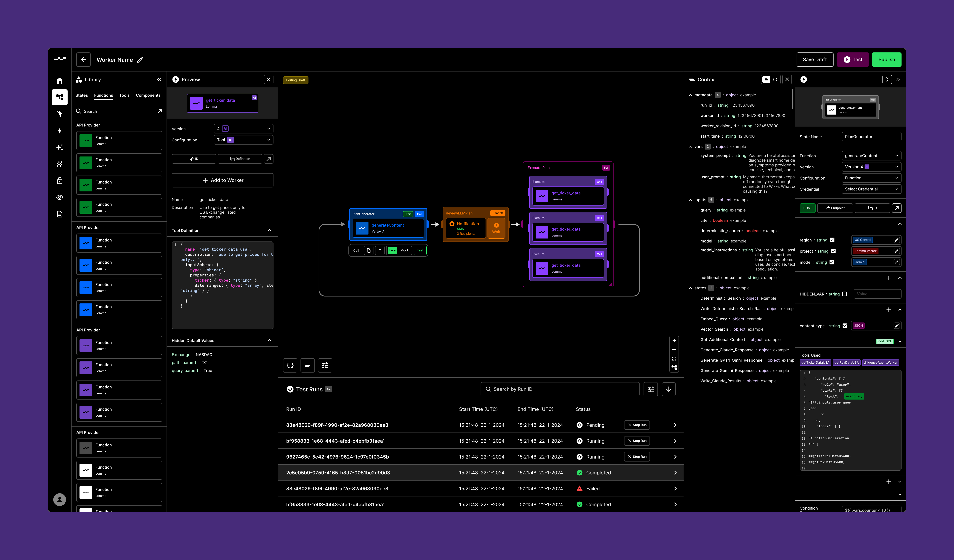Click the curly braces canvas toolbar button
This screenshot has height=560, width=954.
(290, 366)
